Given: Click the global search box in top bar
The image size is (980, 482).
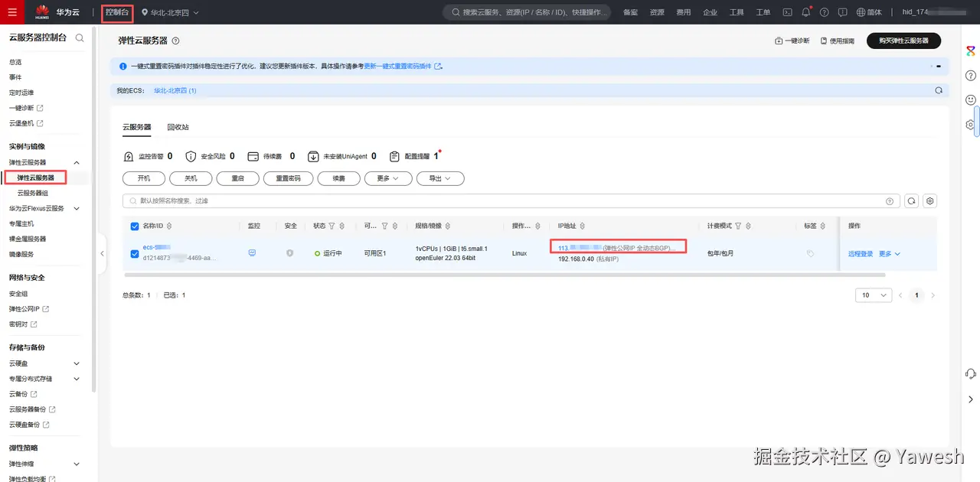Looking at the screenshot, I should 527,12.
